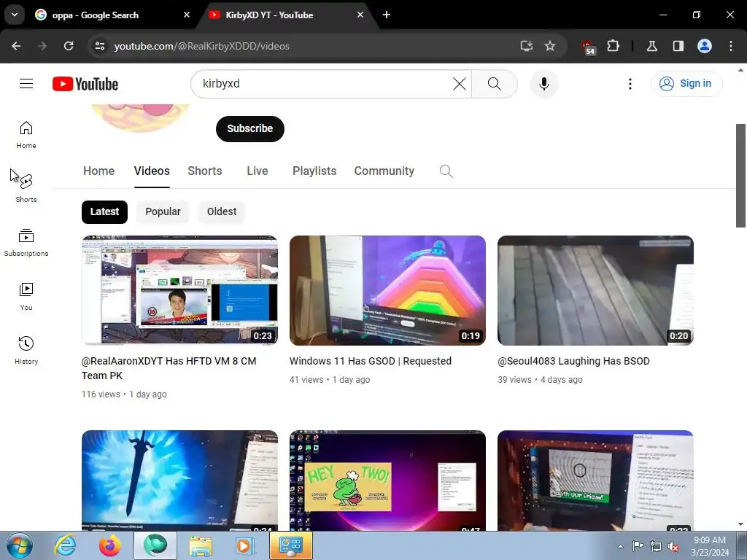Viewport: 747px width, 560px height.
Task: Open Windows Media Player on taskbar
Action: [245, 545]
